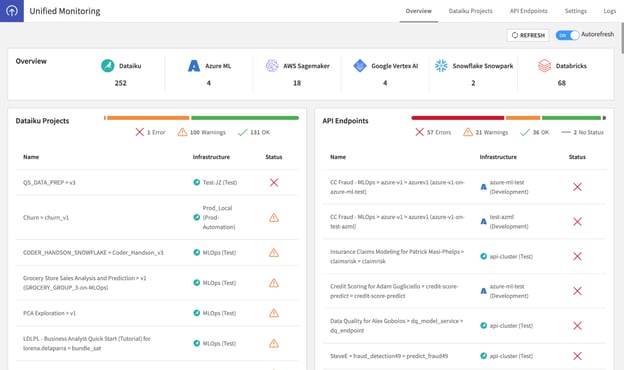The image size is (624, 370).
Task: Click the AWS Sagemaker icon
Action: tap(272, 66)
